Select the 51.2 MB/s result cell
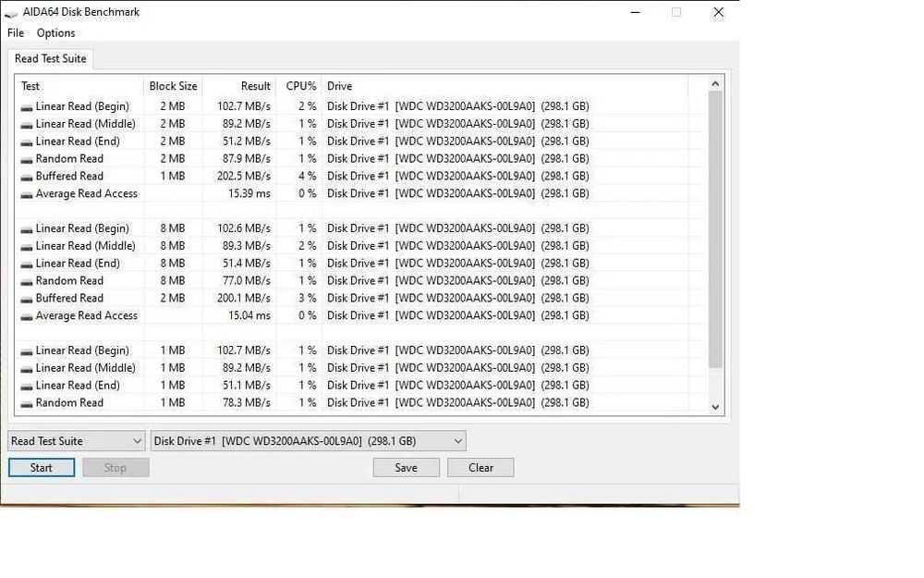924x578 pixels. pyautogui.click(x=247, y=141)
